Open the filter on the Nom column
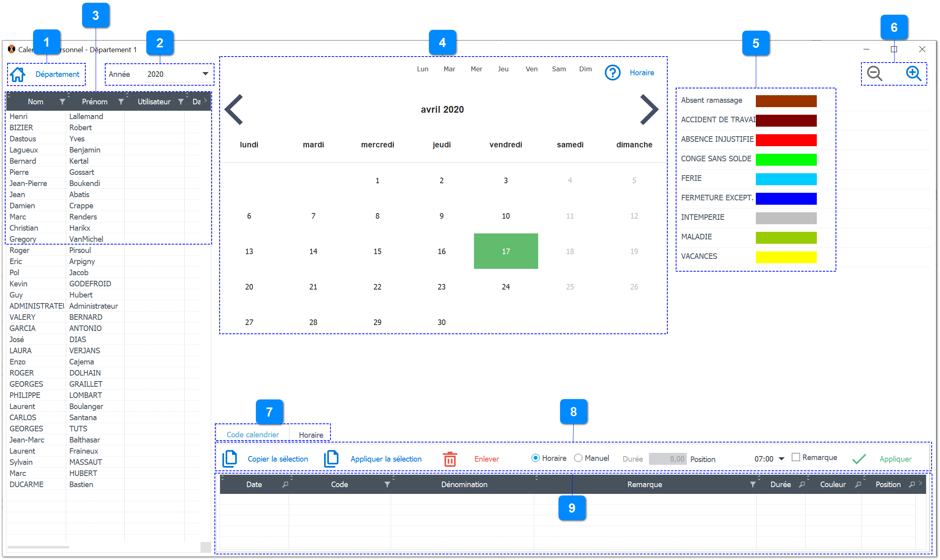Screen dimensions: 940x560 pyautogui.click(x=63, y=102)
